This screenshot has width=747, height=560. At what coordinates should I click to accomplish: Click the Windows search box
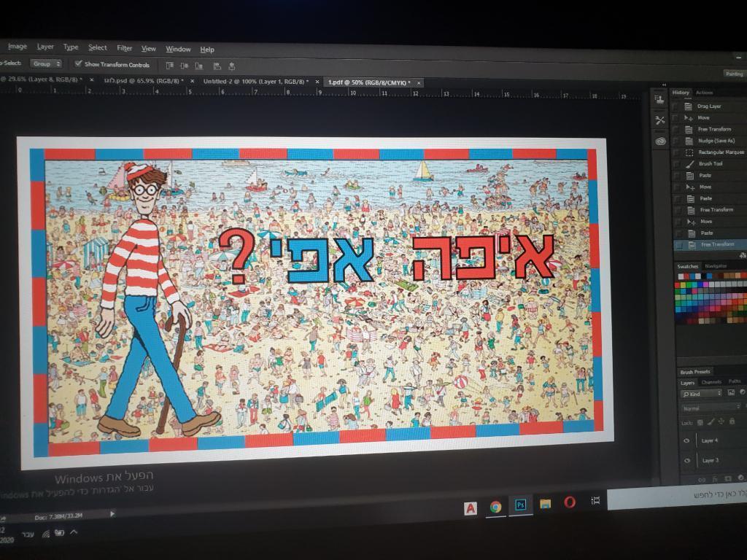tap(677, 497)
